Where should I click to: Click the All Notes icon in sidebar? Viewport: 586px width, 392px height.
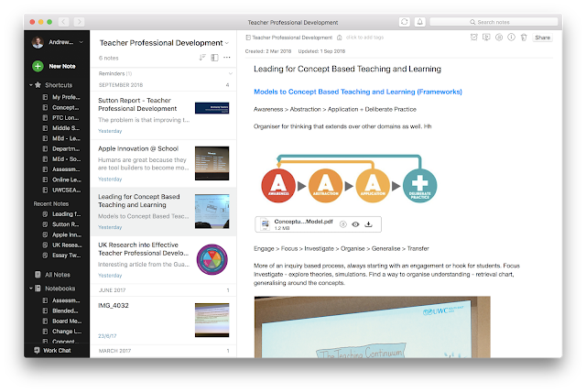pyautogui.click(x=38, y=274)
